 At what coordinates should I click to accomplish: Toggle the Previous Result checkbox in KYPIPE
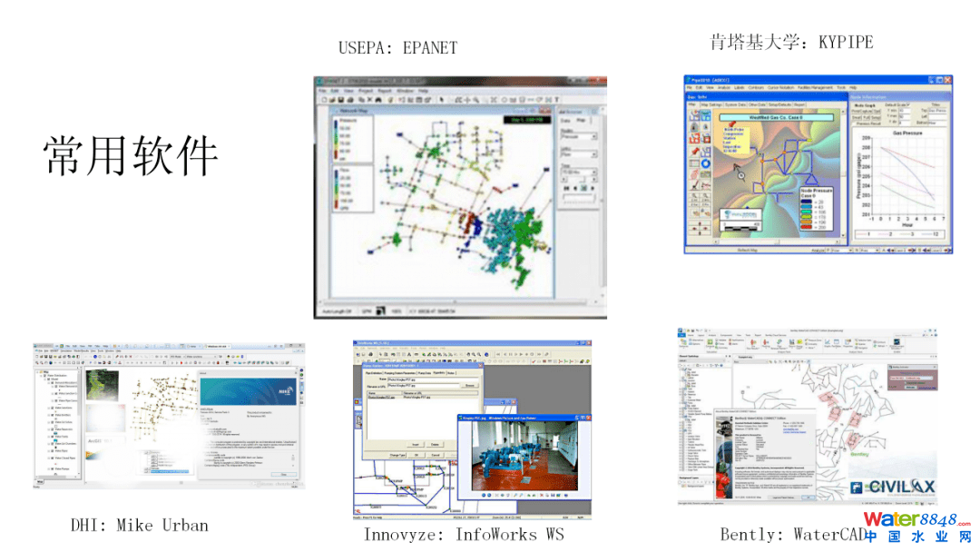pos(853,123)
